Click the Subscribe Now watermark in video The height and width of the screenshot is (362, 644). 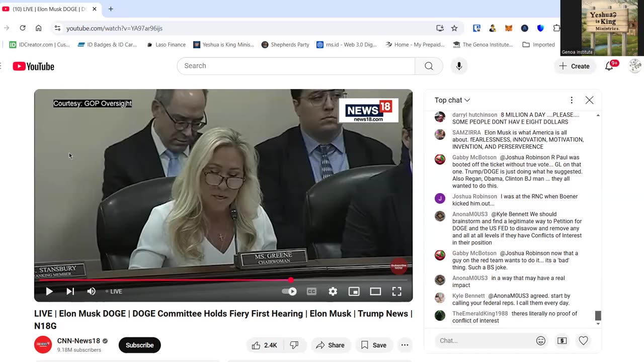point(398,266)
